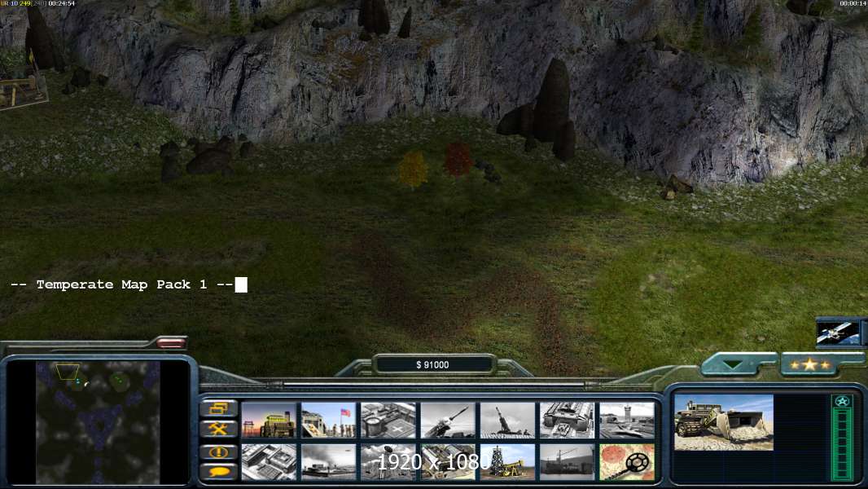This screenshot has height=489, width=868.
Task: Build the Barracks with American flag
Action: tap(329, 421)
